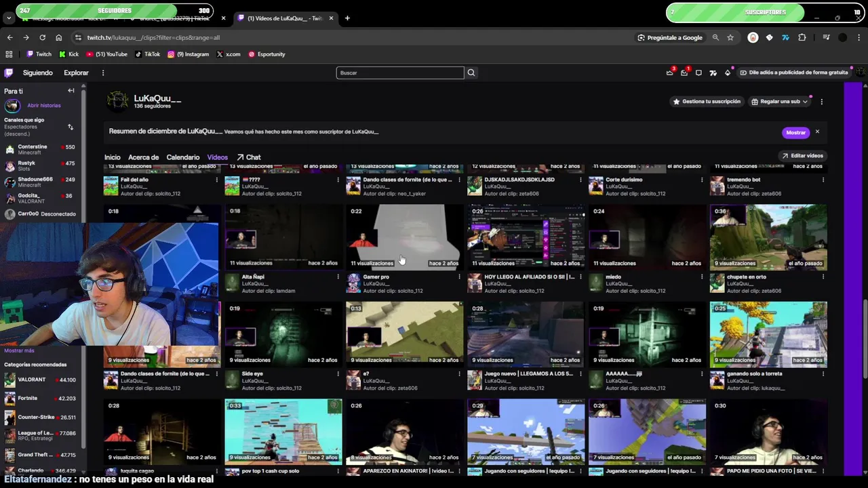Screen dimensions: 868x488
Task: Dismiss the diciembre recap banner
Action: 817,131
